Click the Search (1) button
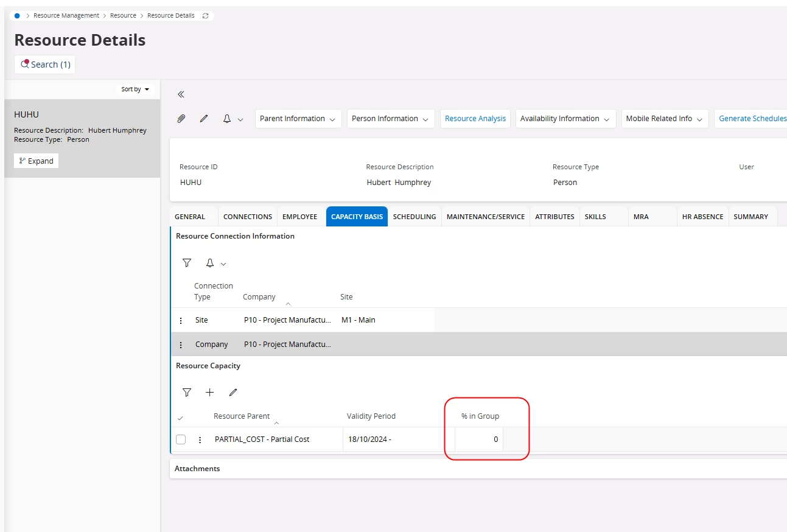The height and width of the screenshot is (532, 787). click(x=45, y=65)
